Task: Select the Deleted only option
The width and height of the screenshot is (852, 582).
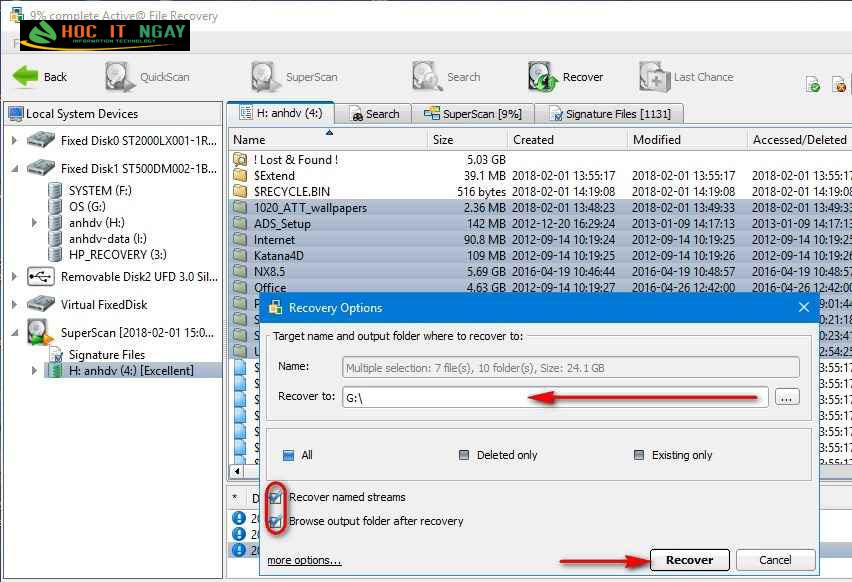Action: click(x=463, y=455)
